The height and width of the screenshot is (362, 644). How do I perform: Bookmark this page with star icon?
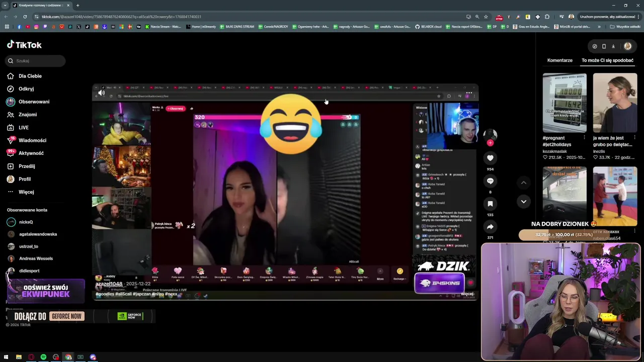pyautogui.click(x=486, y=17)
